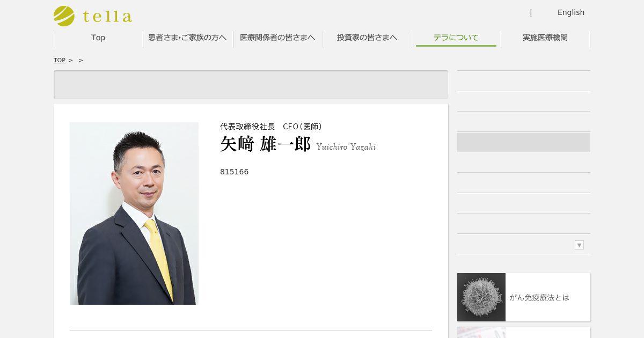Switch site language to English
This screenshot has width=644, height=338.
tap(570, 12)
